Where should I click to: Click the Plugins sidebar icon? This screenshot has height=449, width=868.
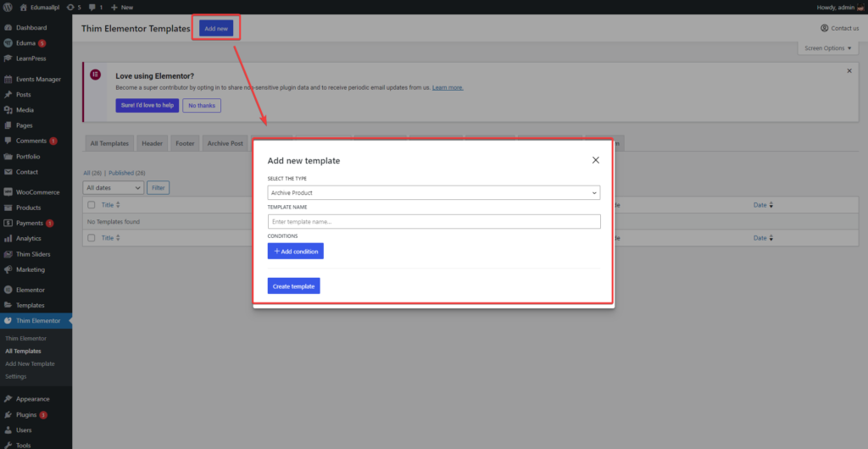coord(8,415)
